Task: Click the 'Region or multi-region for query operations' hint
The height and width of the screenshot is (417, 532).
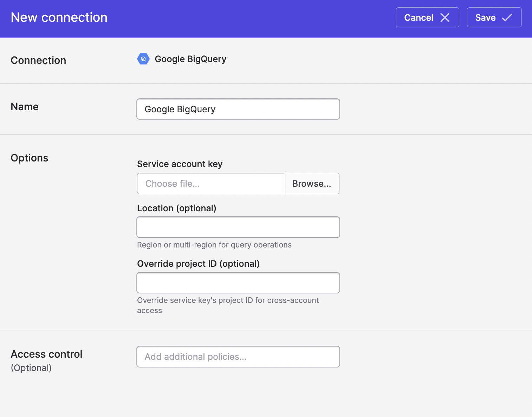Action: tap(214, 245)
